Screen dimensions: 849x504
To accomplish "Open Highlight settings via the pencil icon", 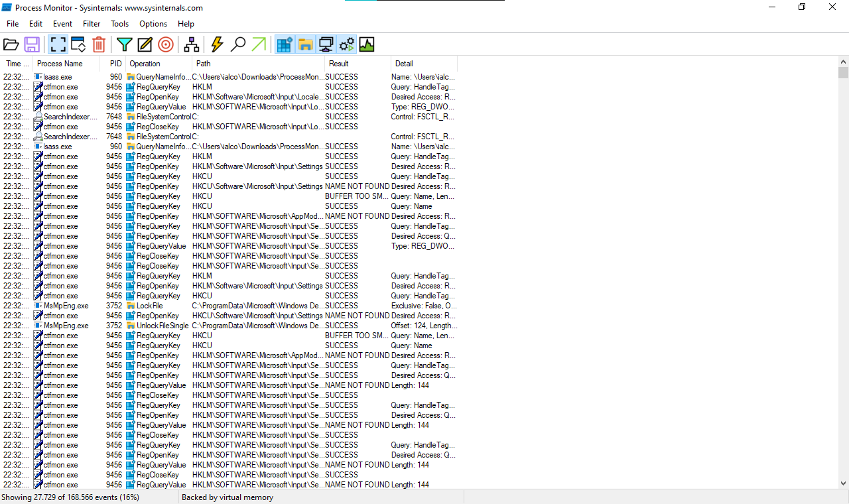I will (x=145, y=44).
